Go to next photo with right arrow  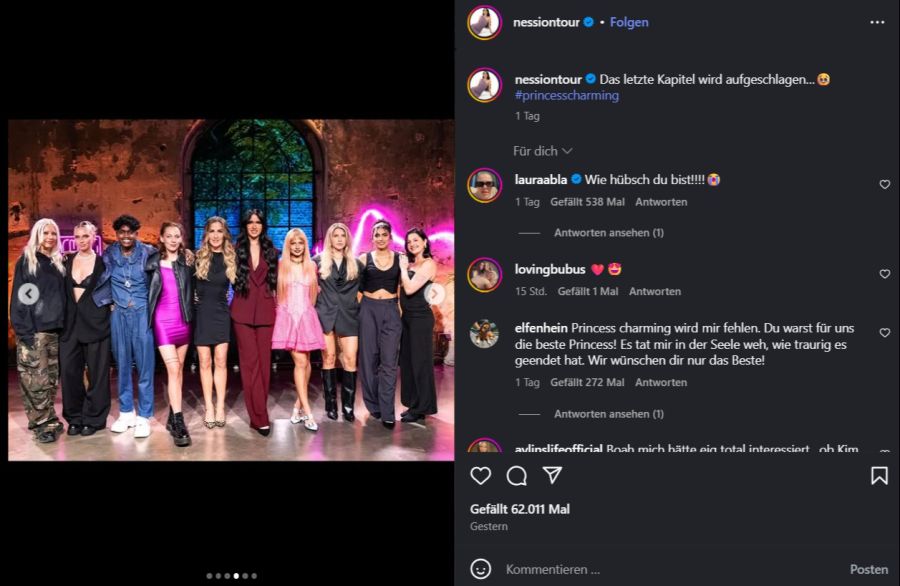(435, 294)
